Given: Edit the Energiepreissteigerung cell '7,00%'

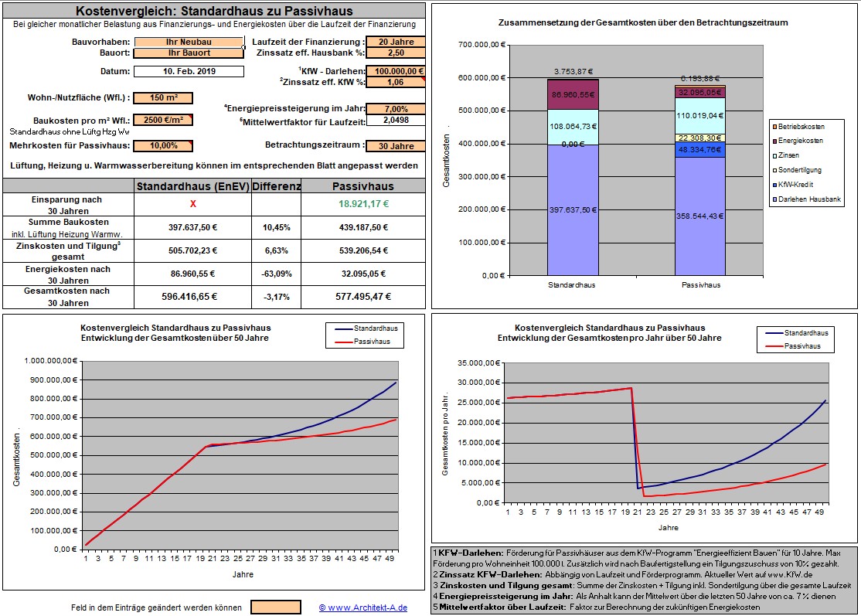Looking at the screenshot, I should pyautogui.click(x=396, y=109).
